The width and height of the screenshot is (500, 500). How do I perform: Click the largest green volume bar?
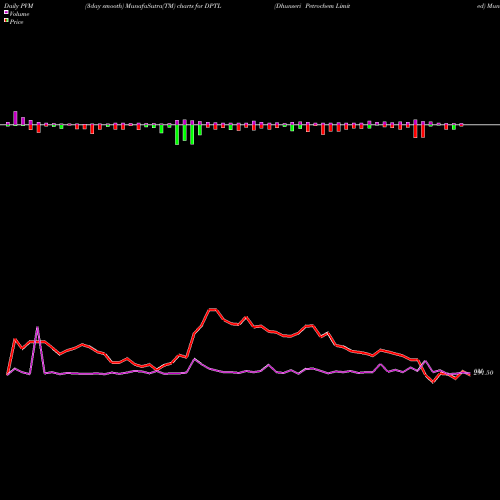pos(177,135)
